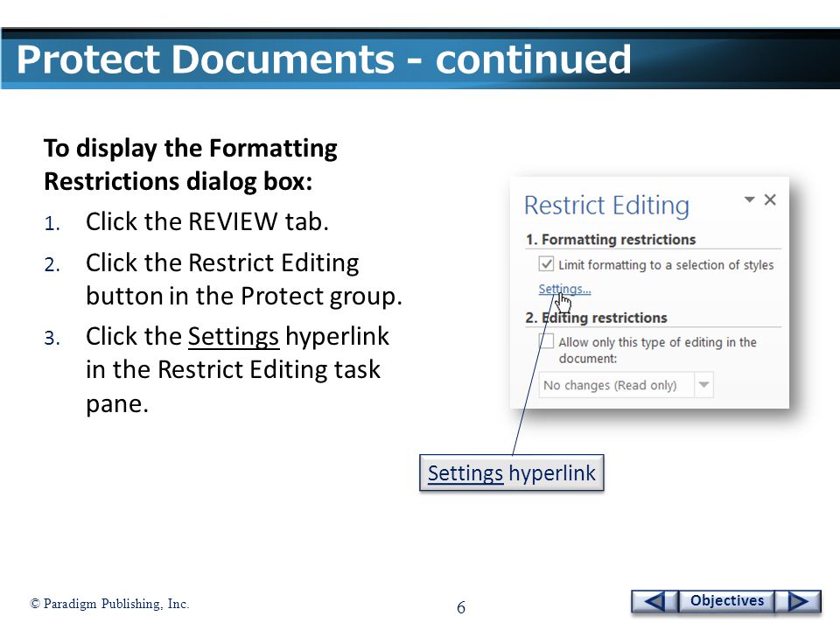Click the Settings... hyperlink in task pane

pyautogui.click(x=564, y=289)
